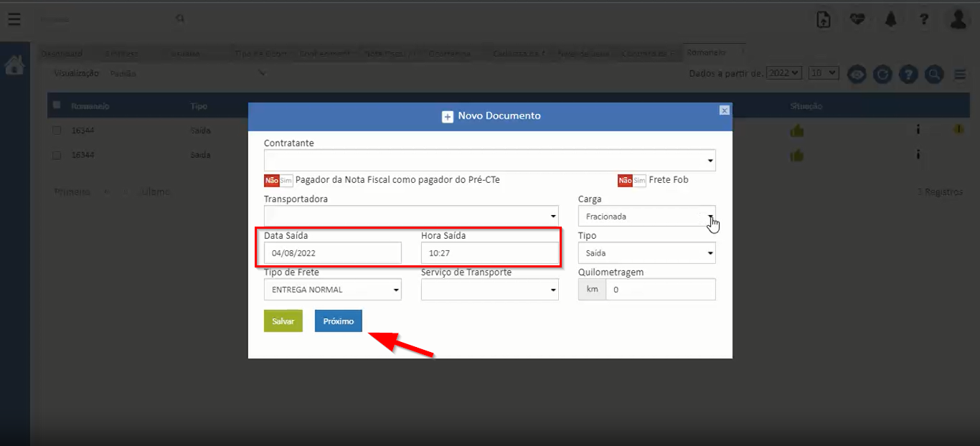Open the hamburger menu in top-left
980x446 pixels.
click(14, 19)
